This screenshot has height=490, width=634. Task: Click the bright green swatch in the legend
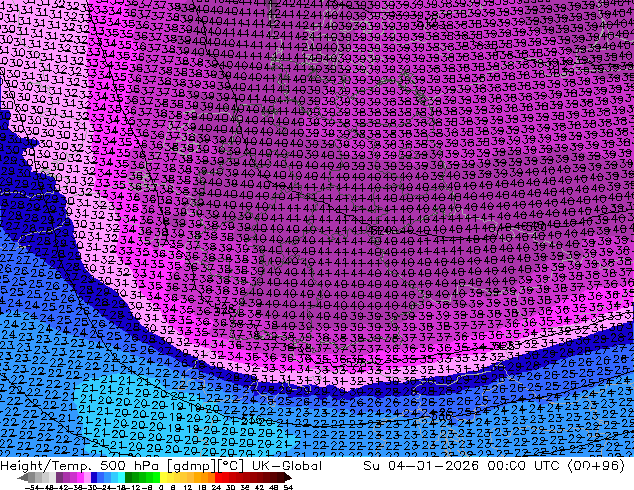pos(156,477)
